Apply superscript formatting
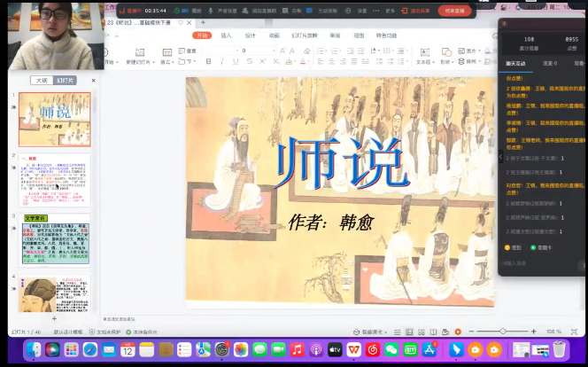The width and height of the screenshot is (588, 367). click(x=263, y=61)
